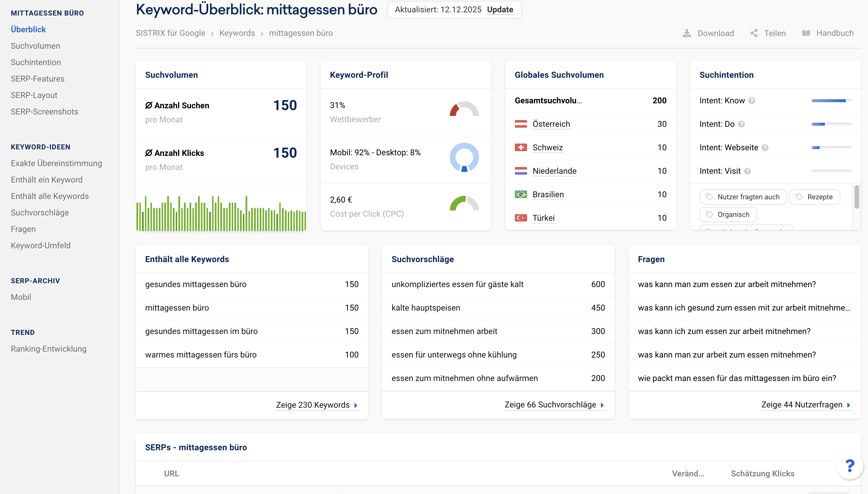Select the Organisch tag chip
This screenshot has width=868, height=494.
728,215
